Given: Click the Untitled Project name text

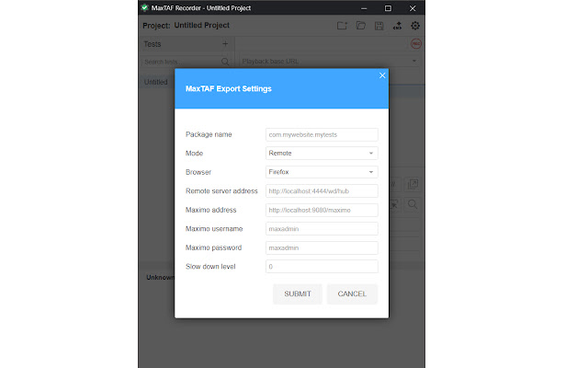Looking at the screenshot, I should [202, 25].
